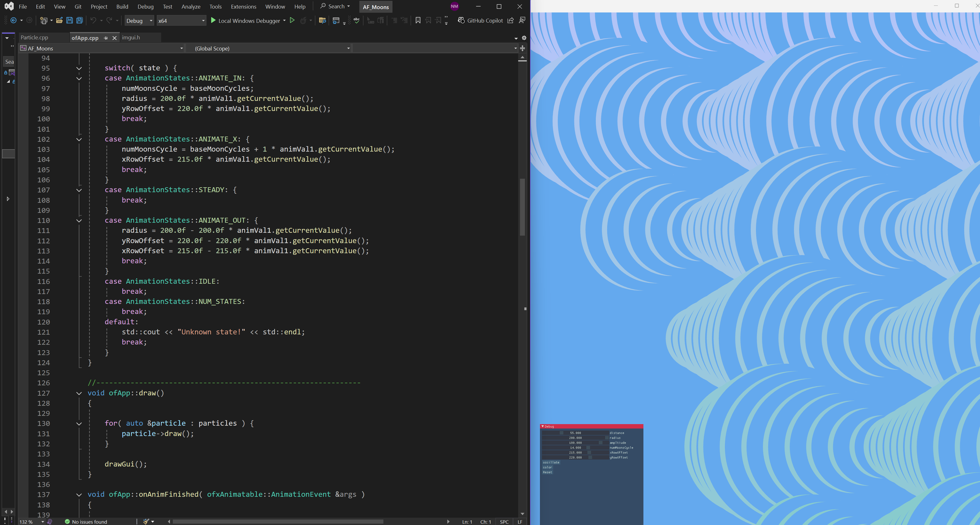Click the Reset button in Debug panel
The image size is (980, 525).
click(x=547, y=472)
